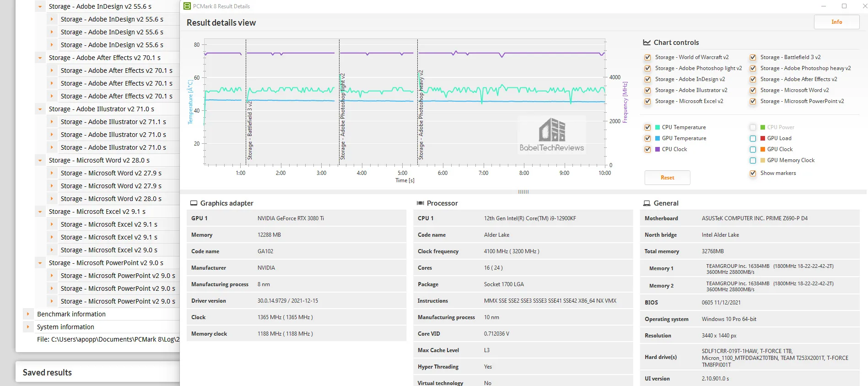Toggle Storage - Adobe Illustrator v2 checkbox
The width and height of the screenshot is (868, 386).
pyautogui.click(x=647, y=90)
